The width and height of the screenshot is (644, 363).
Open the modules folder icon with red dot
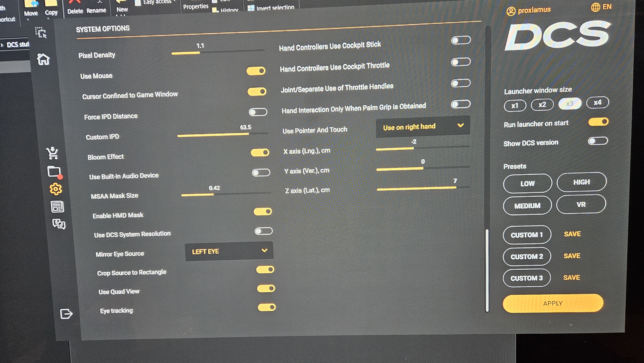point(55,172)
